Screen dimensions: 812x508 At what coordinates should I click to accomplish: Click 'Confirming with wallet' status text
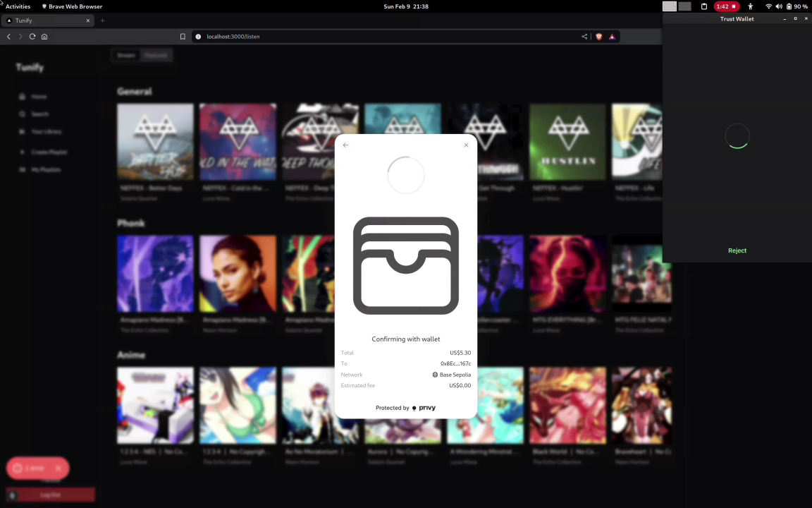pyautogui.click(x=405, y=339)
